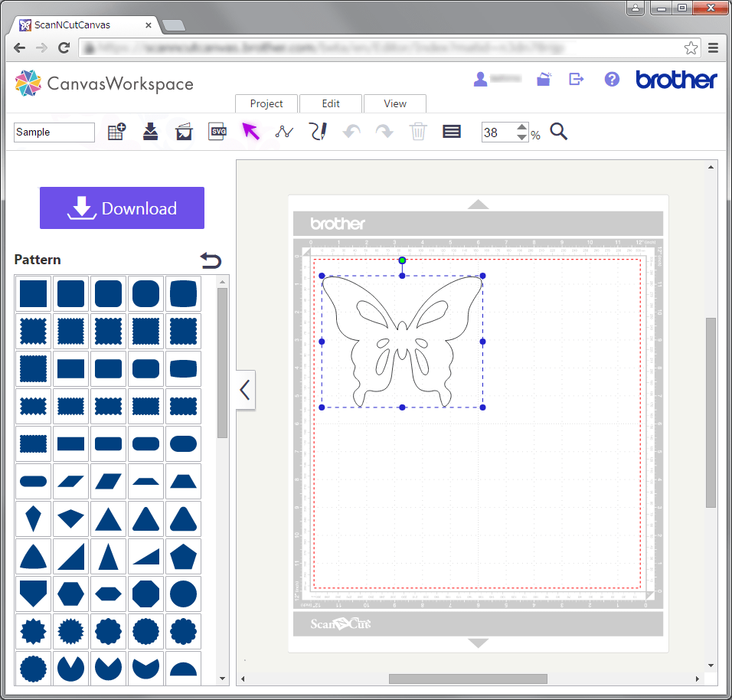The height and width of the screenshot is (700, 732).
Task: Click the properties list icon
Action: 451,132
